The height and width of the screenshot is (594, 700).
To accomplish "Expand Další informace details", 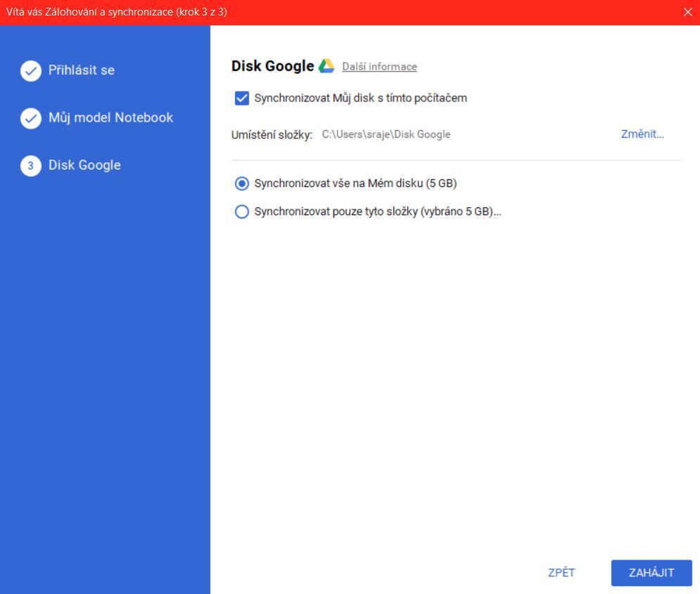I will coord(378,66).
